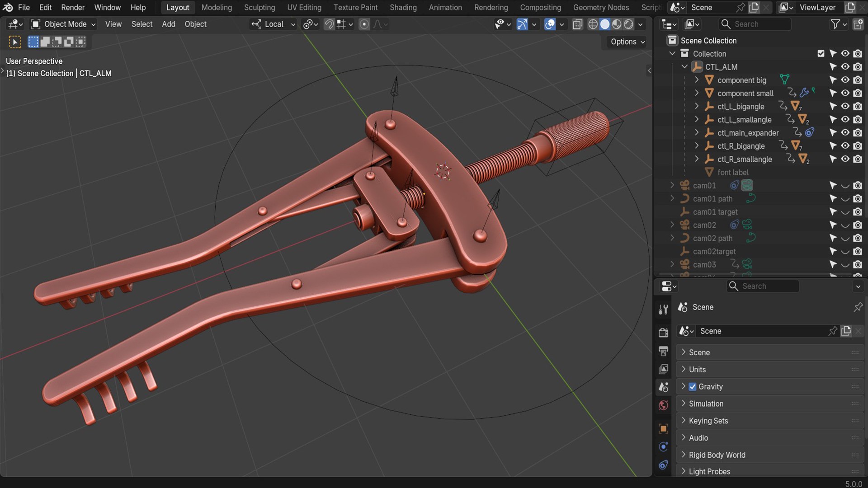Toggle the Gravity checkbox
This screenshot has width=868, height=488.
tap(693, 387)
